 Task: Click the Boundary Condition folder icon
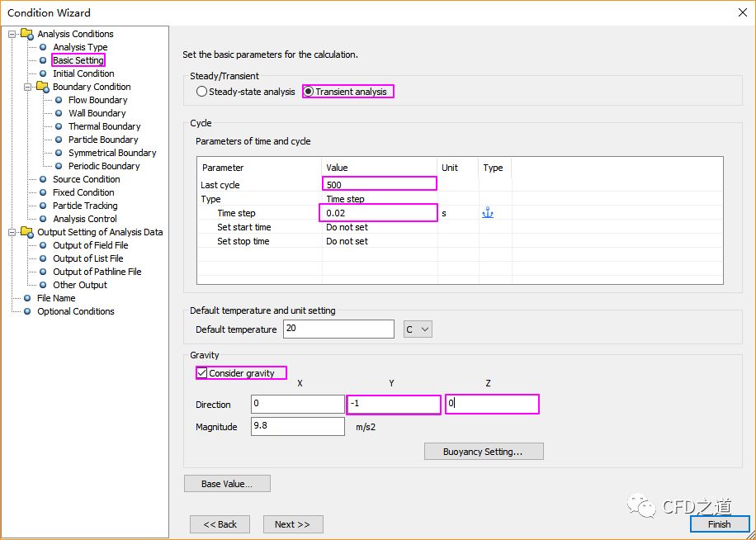click(43, 87)
